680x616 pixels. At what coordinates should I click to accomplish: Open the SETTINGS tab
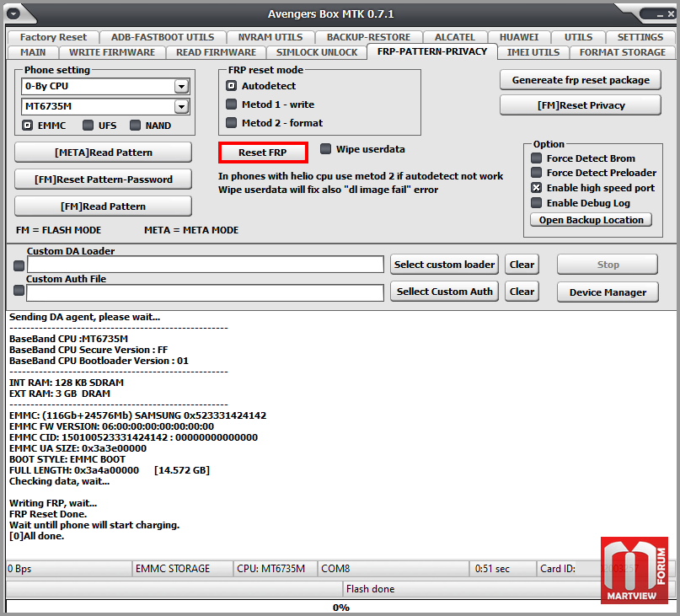coord(640,37)
